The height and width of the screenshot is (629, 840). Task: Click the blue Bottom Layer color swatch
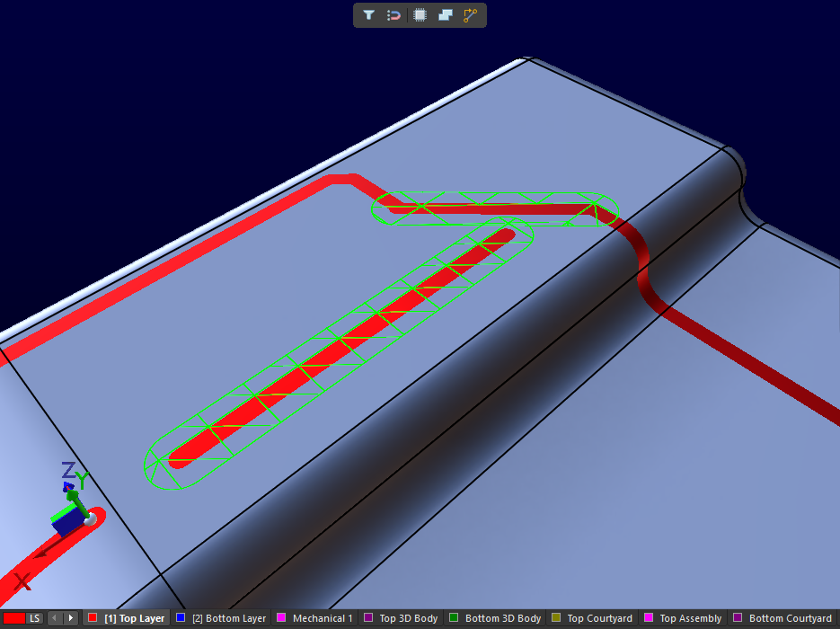click(181, 618)
